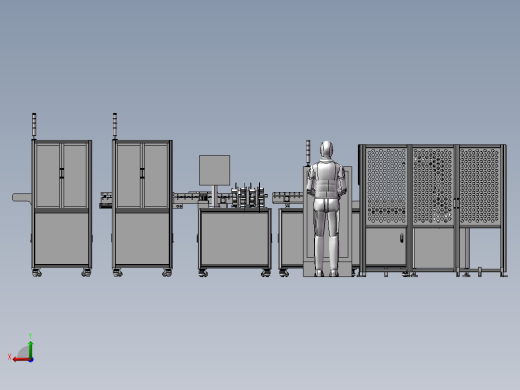Select the conveyor section between the two tall cabinets

(x=106, y=200)
